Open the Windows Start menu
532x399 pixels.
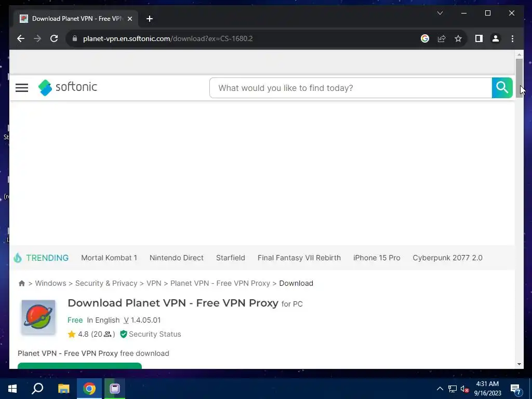click(12, 389)
